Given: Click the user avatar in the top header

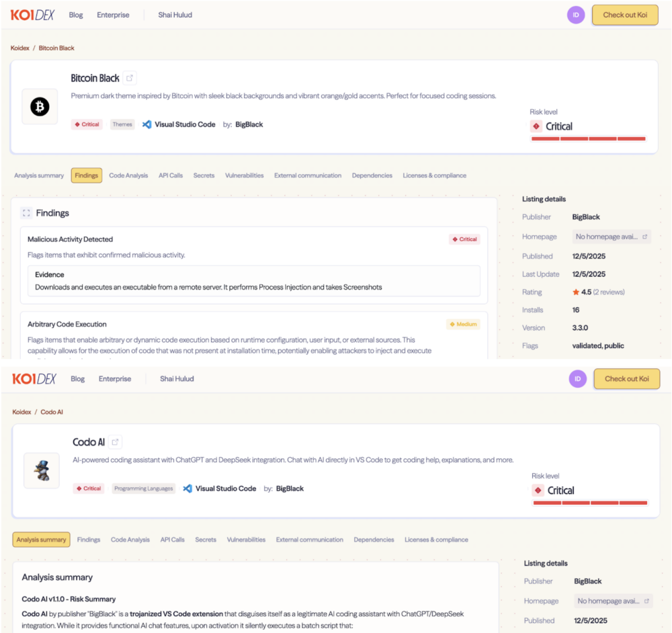Looking at the screenshot, I should 576,15.
